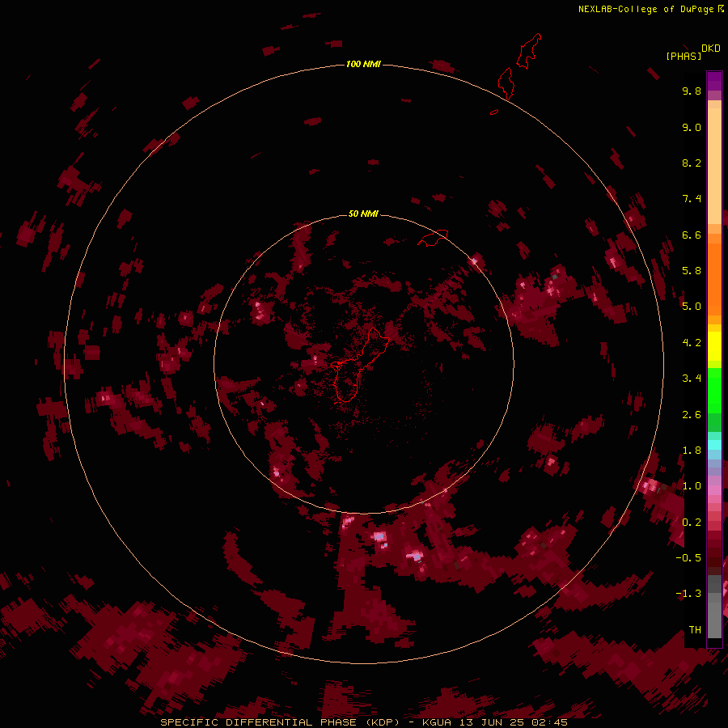Click the 50 NMI range ring label

[x=363, y=214]
